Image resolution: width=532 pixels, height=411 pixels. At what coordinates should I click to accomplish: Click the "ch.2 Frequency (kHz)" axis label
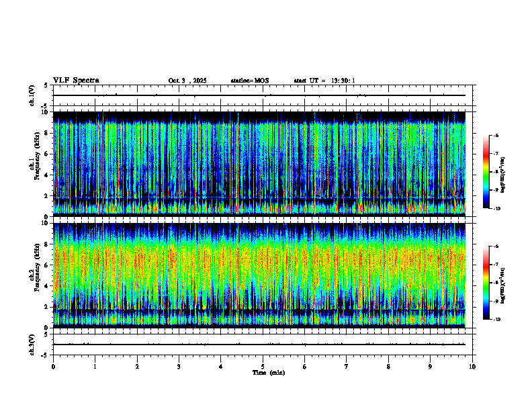tap(34, 267)
